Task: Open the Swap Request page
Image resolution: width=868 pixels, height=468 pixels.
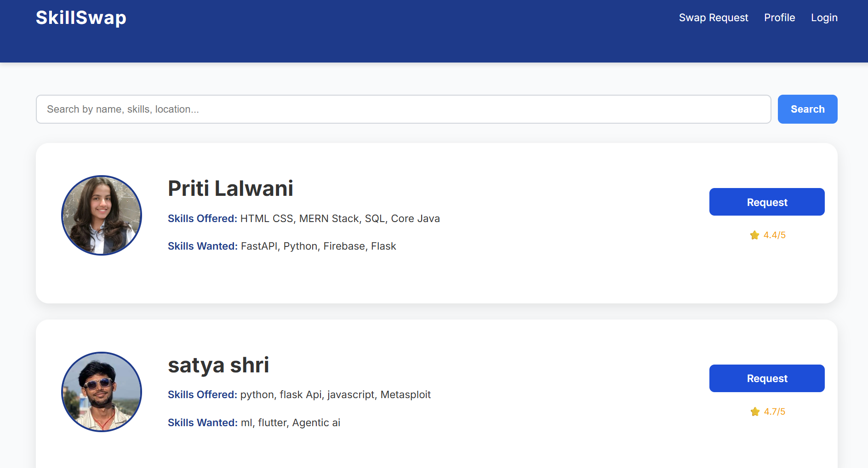Action: coord(713,18)
